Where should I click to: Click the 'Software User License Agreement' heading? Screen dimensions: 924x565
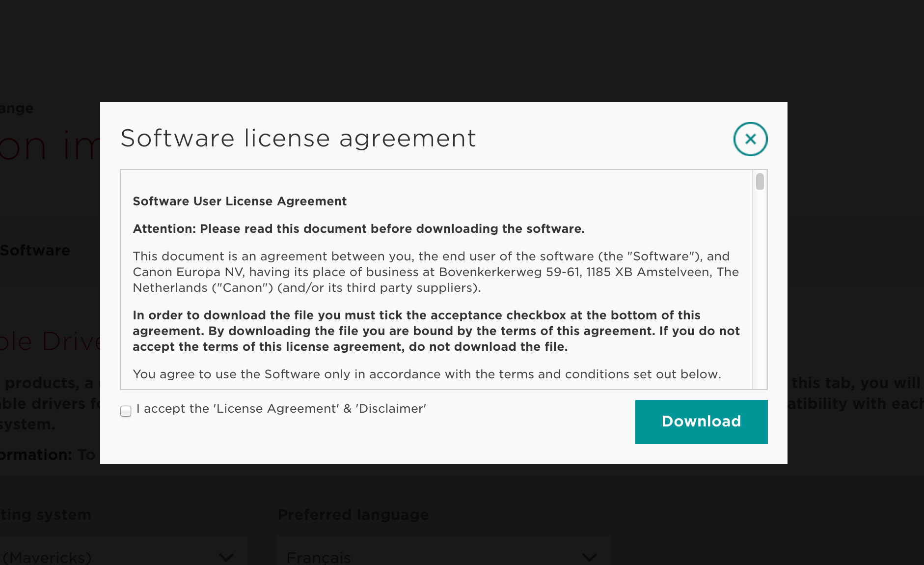pyautogui.click(x=240, y=201)
